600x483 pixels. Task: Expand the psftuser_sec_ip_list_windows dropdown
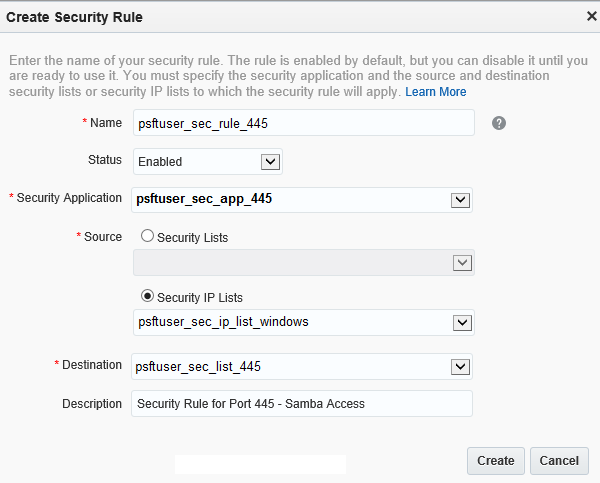pos(304,323)
